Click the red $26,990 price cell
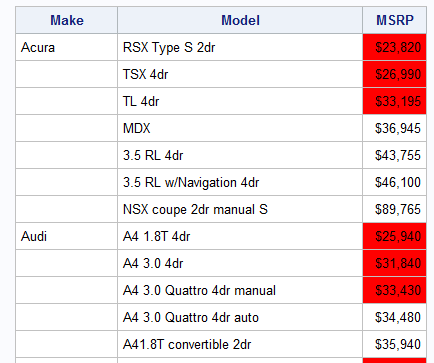 [x=395, y=74]
